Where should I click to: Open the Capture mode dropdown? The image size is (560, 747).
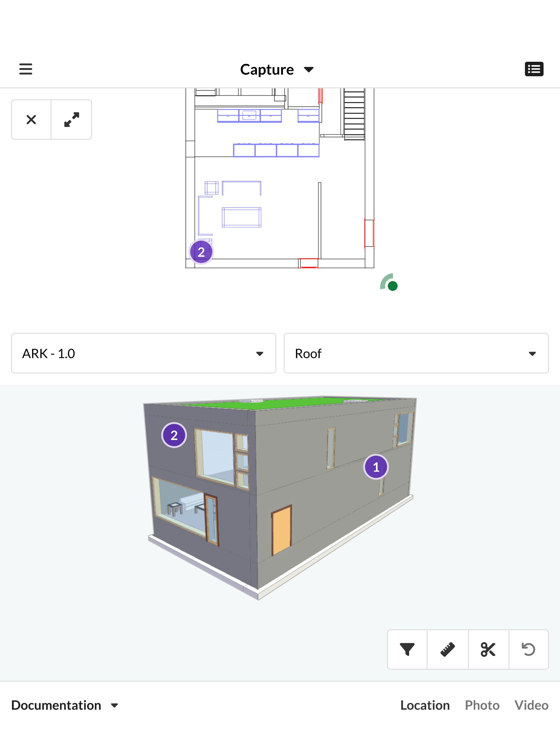[277, 69]
